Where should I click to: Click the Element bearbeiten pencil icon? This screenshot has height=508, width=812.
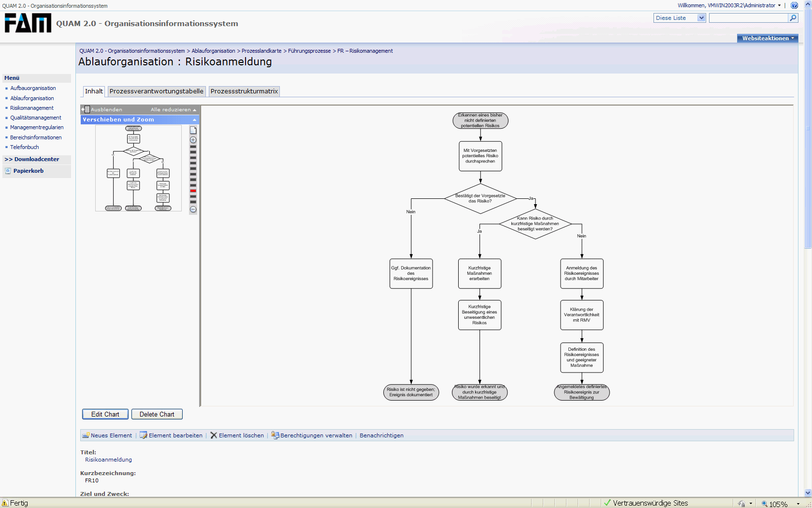coord(144,435)
